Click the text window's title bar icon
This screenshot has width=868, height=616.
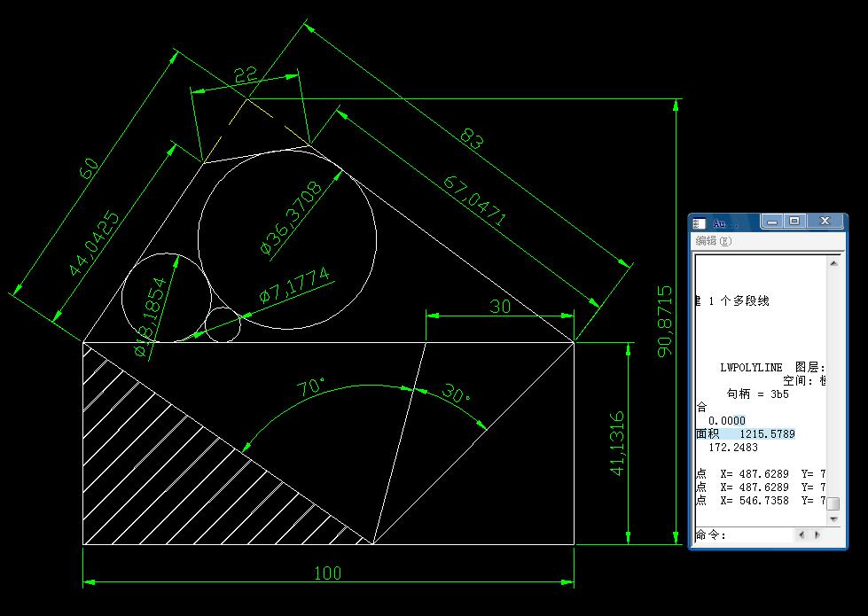point(700,223)
